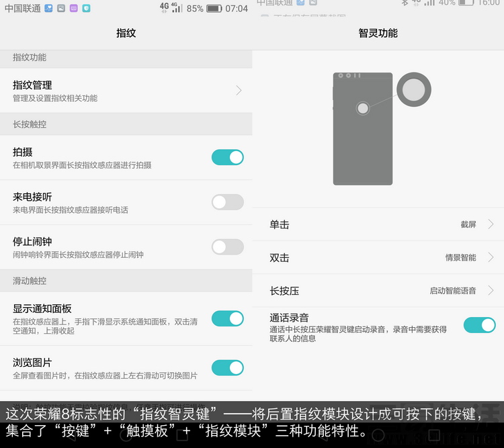Select the 双击 row label
This screenshot has width=504, height=448.
280,258
